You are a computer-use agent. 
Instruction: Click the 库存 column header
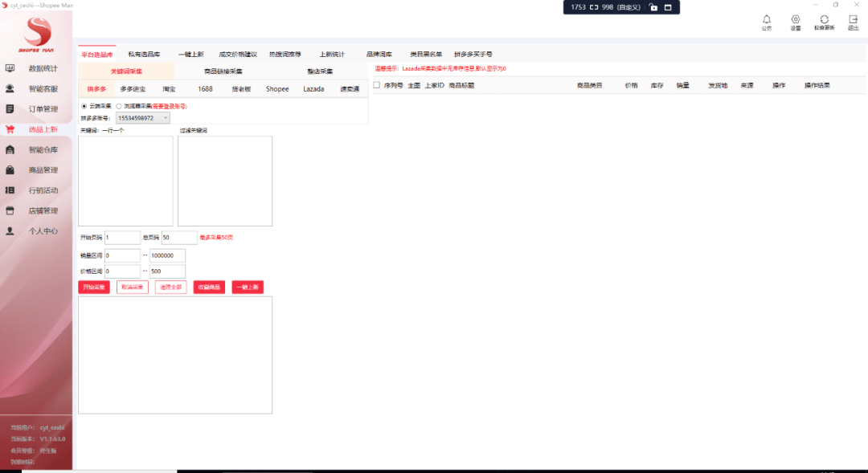(x=657, y=85)
